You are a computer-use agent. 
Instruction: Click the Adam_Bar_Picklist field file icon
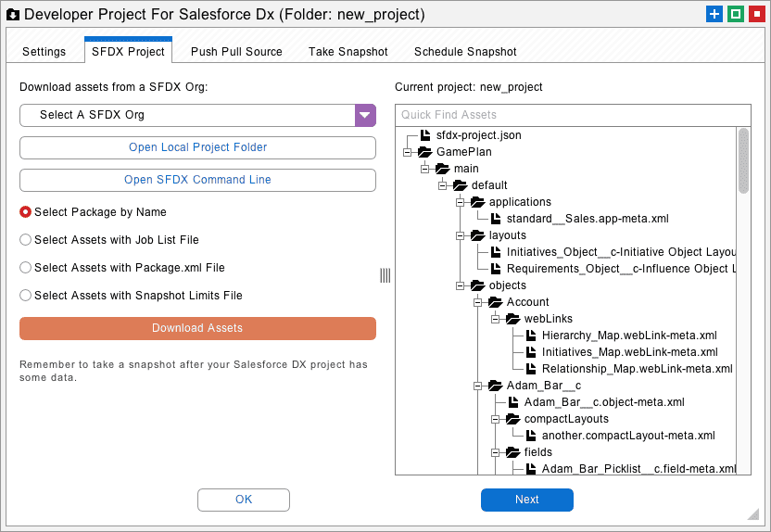[531, 469]
